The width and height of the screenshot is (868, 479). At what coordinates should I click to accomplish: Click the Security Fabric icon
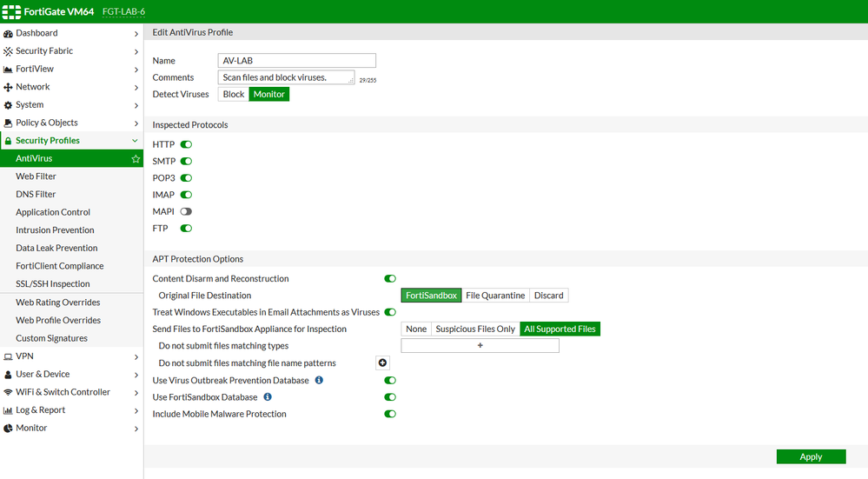8,51
